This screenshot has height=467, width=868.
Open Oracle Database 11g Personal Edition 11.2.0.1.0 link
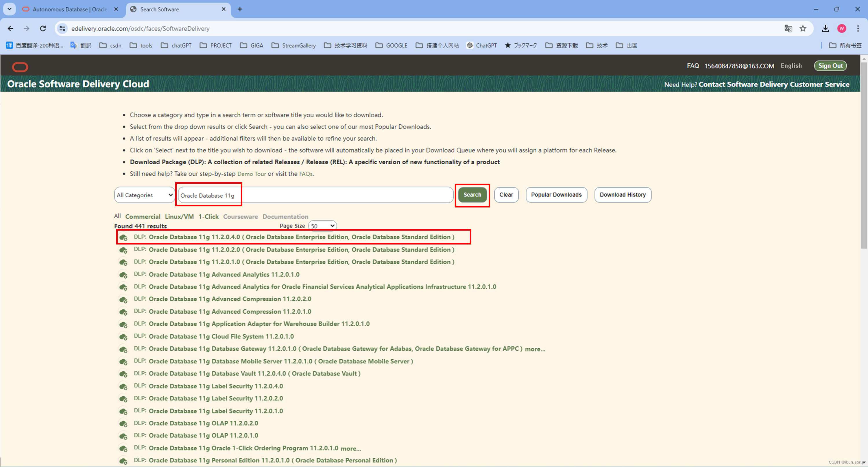(x=273, y=461)
